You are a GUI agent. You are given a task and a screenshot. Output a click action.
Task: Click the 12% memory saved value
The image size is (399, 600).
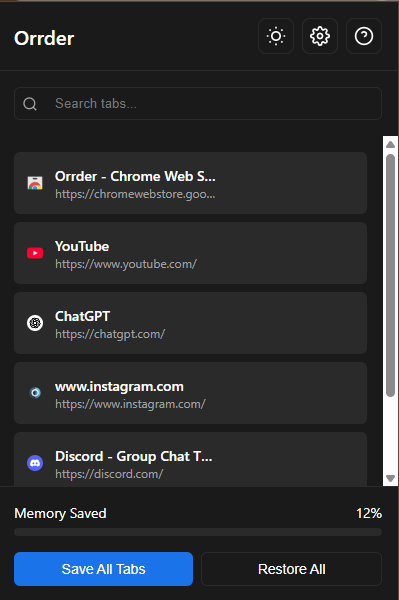tap(369, 513)
